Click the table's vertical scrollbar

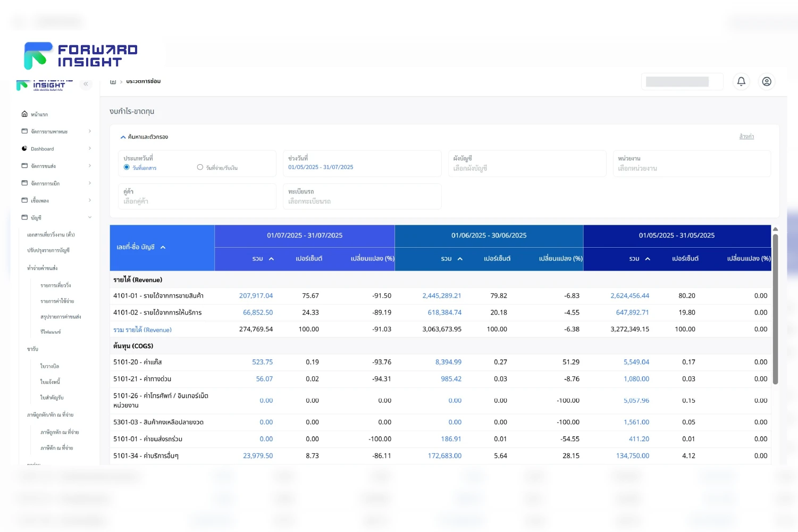[775, 308]
